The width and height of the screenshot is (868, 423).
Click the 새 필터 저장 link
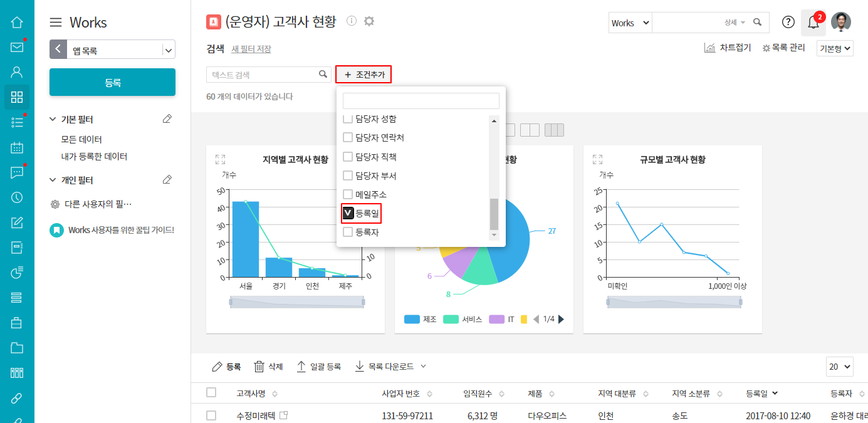(x=251, y=49)
